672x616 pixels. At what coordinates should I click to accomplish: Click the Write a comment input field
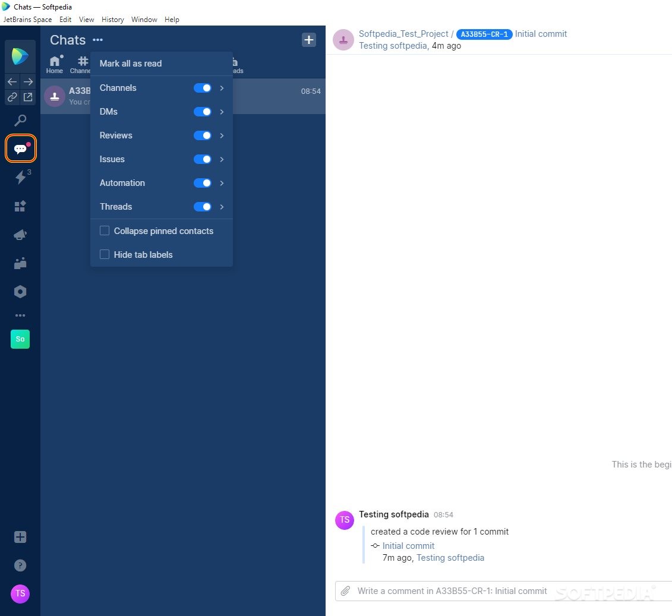(503, 591)
